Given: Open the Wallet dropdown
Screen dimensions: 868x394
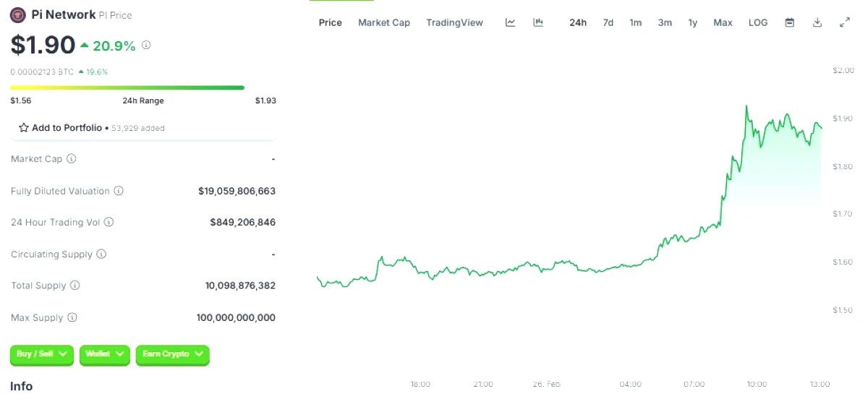Looking at the screenshot, I should point(105,354).
